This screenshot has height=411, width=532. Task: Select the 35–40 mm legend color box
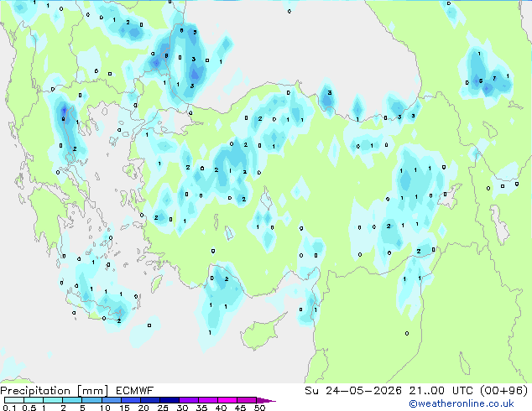[208, 400]
